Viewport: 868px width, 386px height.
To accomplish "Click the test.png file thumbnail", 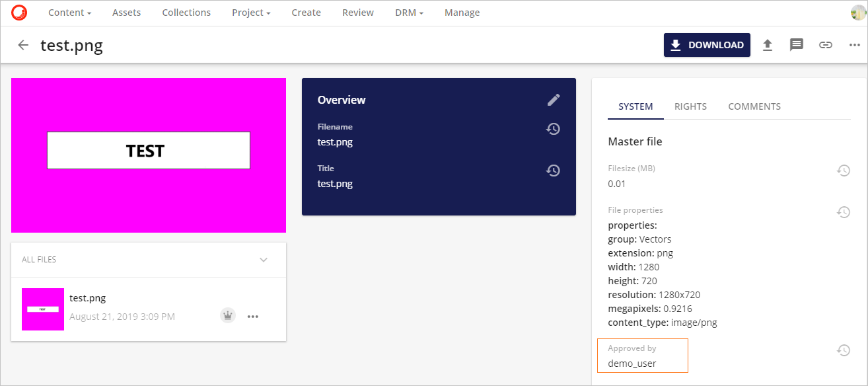I will click(42, 309).
